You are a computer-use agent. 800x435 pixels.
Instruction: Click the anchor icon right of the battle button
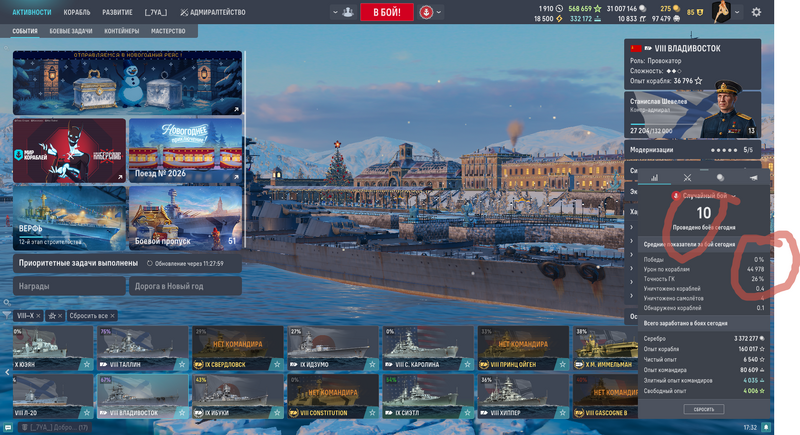pos(426,13)
